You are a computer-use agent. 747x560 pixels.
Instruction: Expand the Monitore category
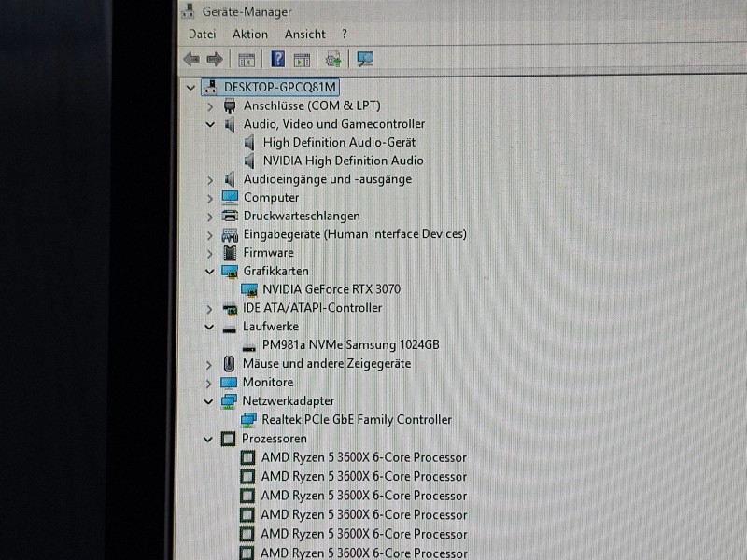tap(210, 383)
